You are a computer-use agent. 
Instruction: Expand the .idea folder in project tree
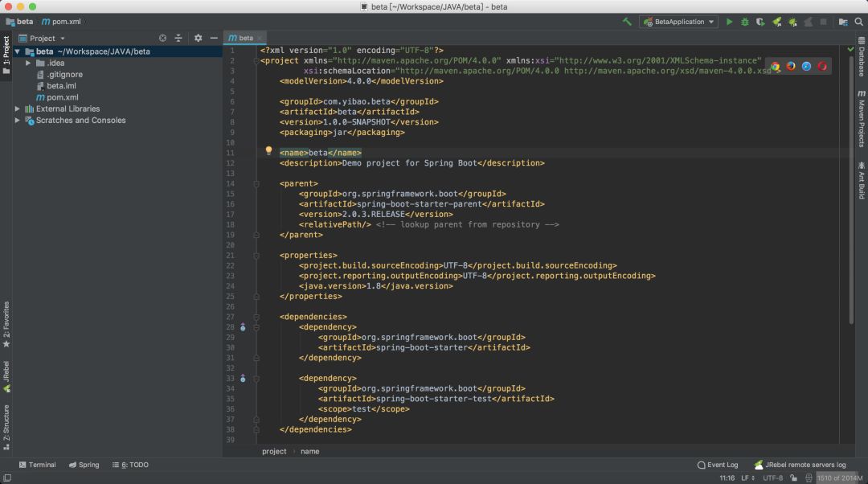[x=29, y=63]
